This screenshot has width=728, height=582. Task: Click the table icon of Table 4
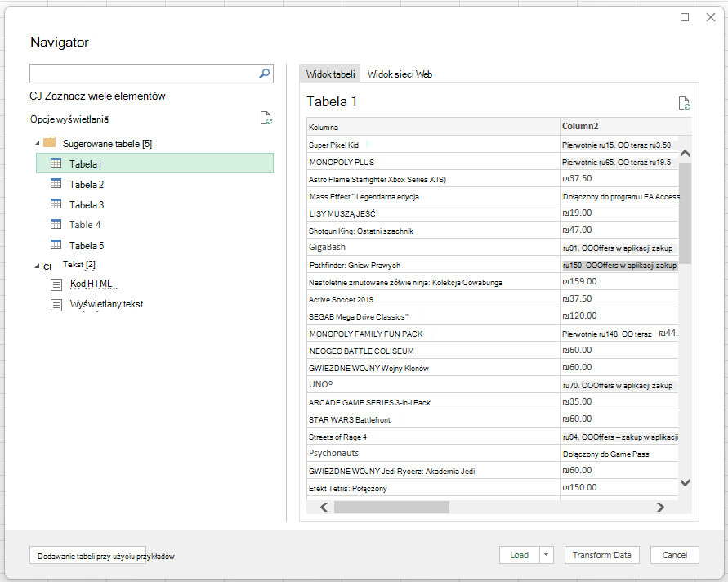tap(56, 224)
